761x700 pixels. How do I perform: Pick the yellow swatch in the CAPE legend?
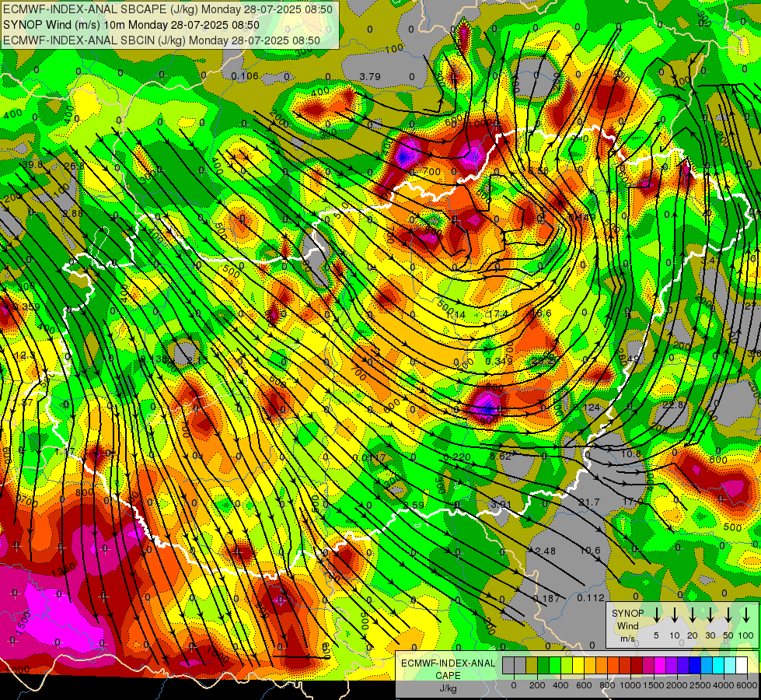578,665
